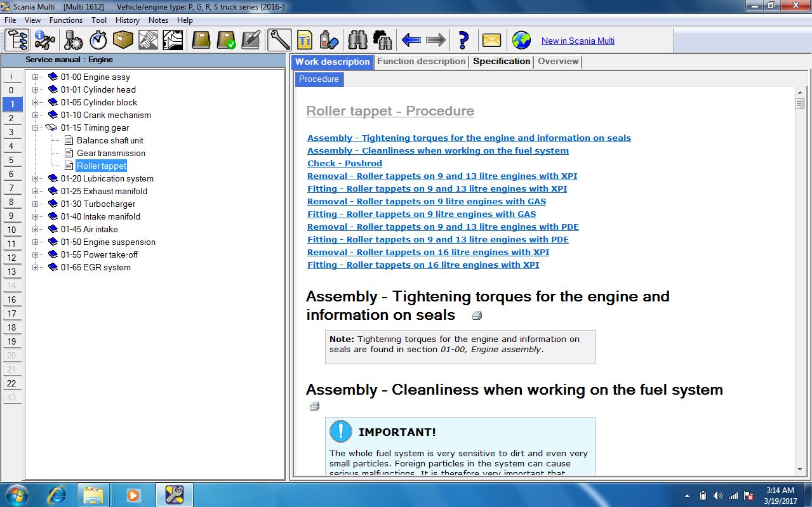Click the globe icon in toolbar
The image size is (812, 507).
[521, 41]
